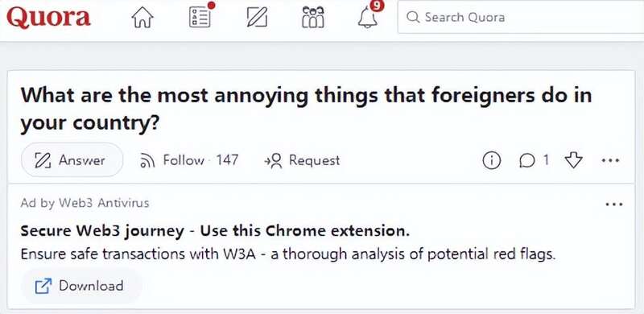Open the ad's three-dot options menu

point(614,204)
